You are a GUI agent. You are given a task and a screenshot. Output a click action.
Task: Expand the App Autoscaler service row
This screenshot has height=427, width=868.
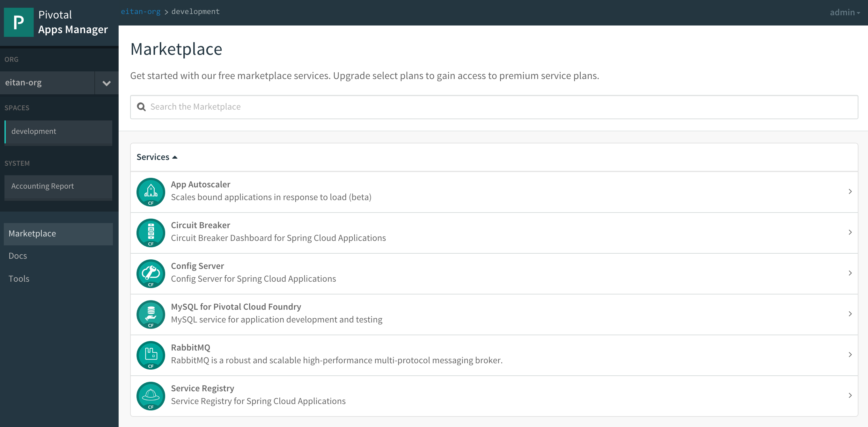point(850,192)
